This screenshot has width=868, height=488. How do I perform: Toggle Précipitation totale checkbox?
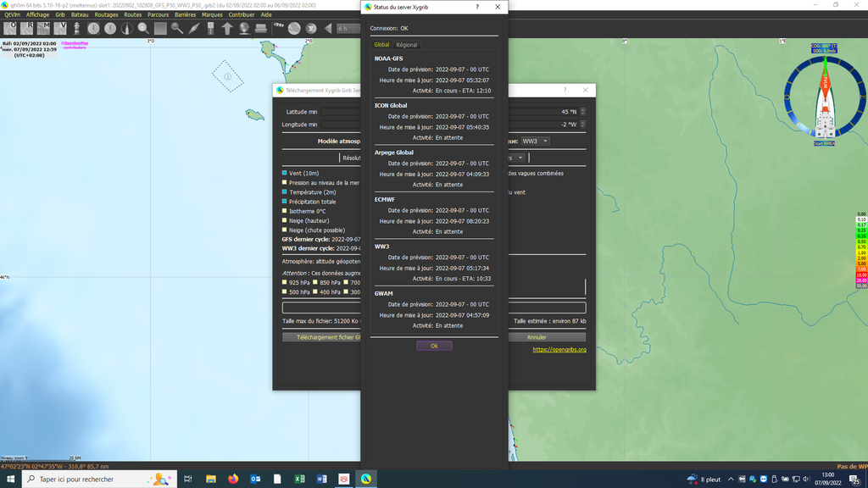pos(285,202)
